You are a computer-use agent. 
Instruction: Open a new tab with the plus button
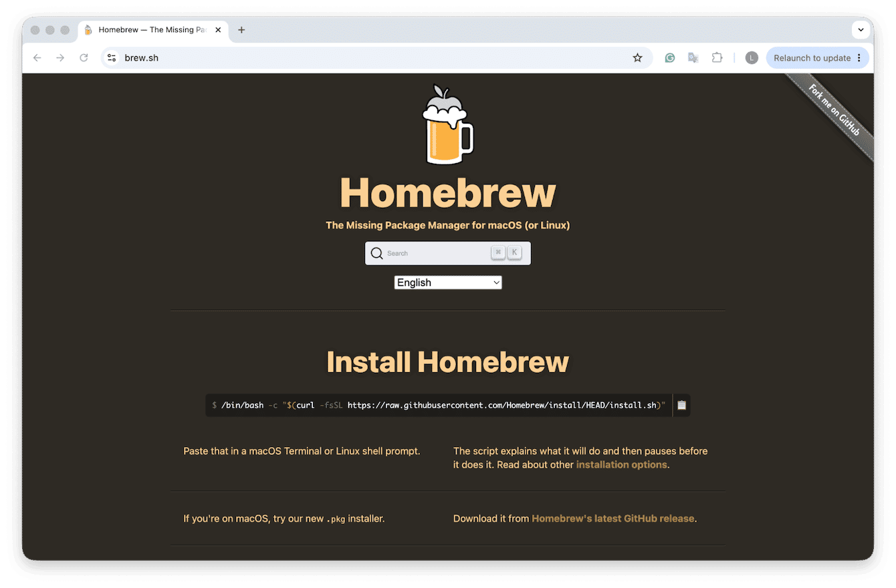coord(241,30)
